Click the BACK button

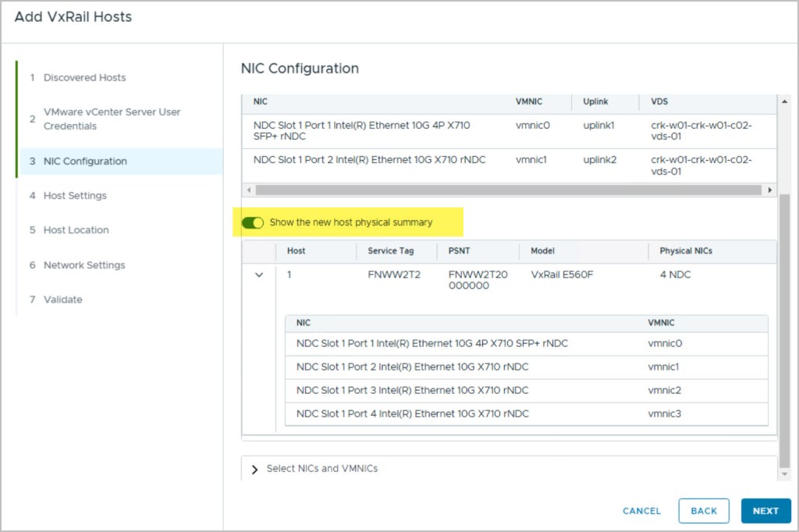click(703, 511)
